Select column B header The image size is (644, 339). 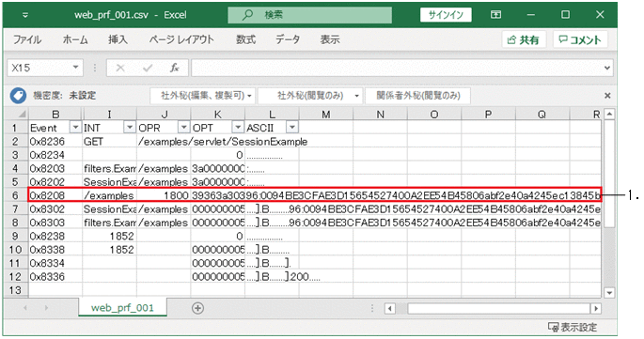point(55,114)
